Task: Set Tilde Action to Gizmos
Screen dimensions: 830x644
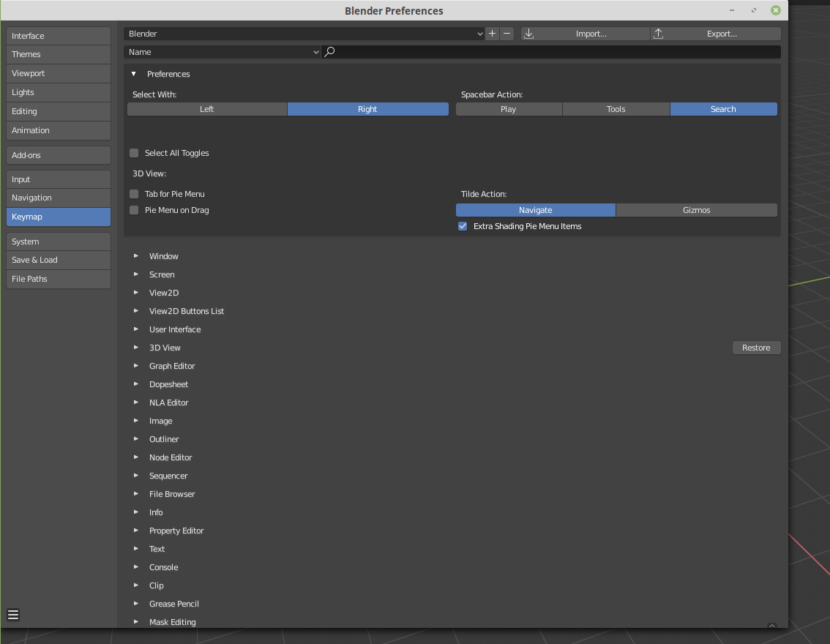Action: pyautogui.click(x=697, y=210)
